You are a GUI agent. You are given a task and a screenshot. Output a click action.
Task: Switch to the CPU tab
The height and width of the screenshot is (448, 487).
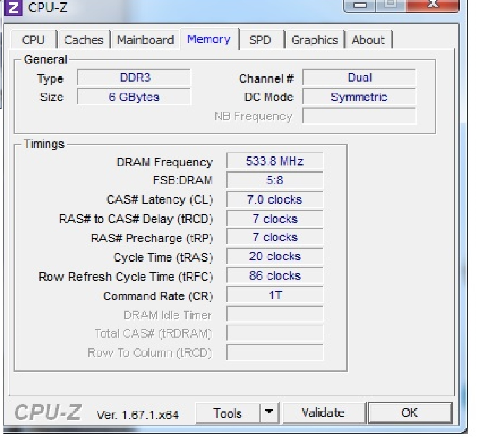[x=33, y=40]
